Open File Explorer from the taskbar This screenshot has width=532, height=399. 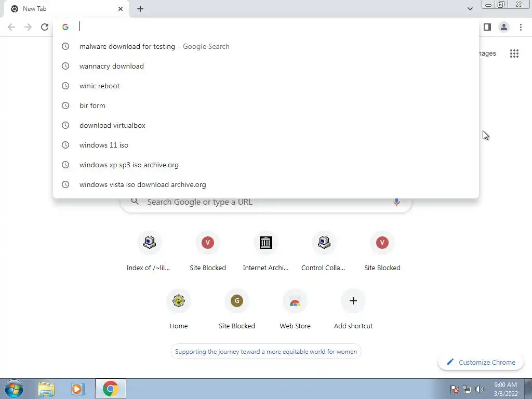tap(46, 389)
